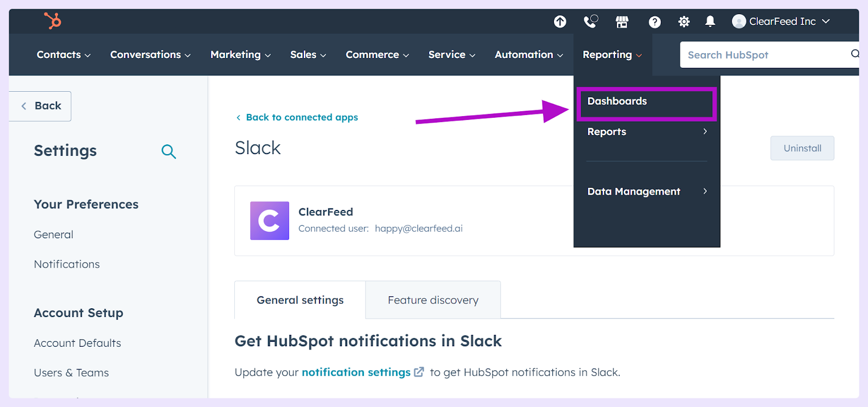Open the notification settings link

coord(356,372)
